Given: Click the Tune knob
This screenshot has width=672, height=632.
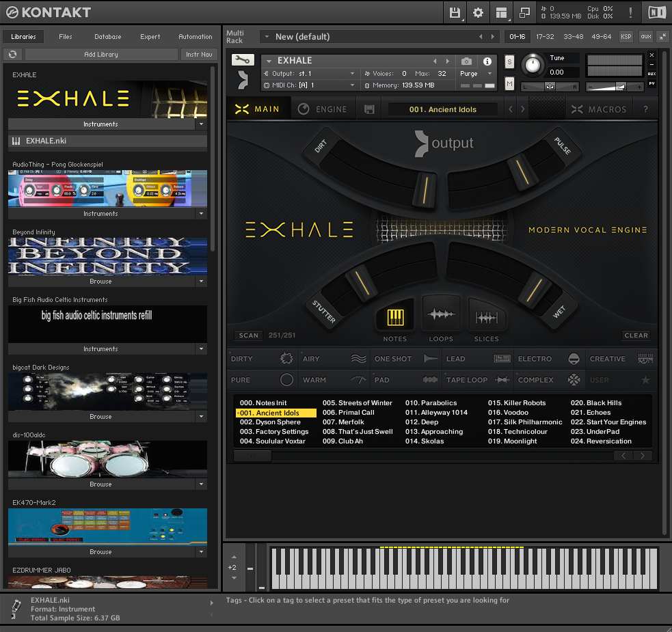Looking at the screenshot, I should point(533,65).
